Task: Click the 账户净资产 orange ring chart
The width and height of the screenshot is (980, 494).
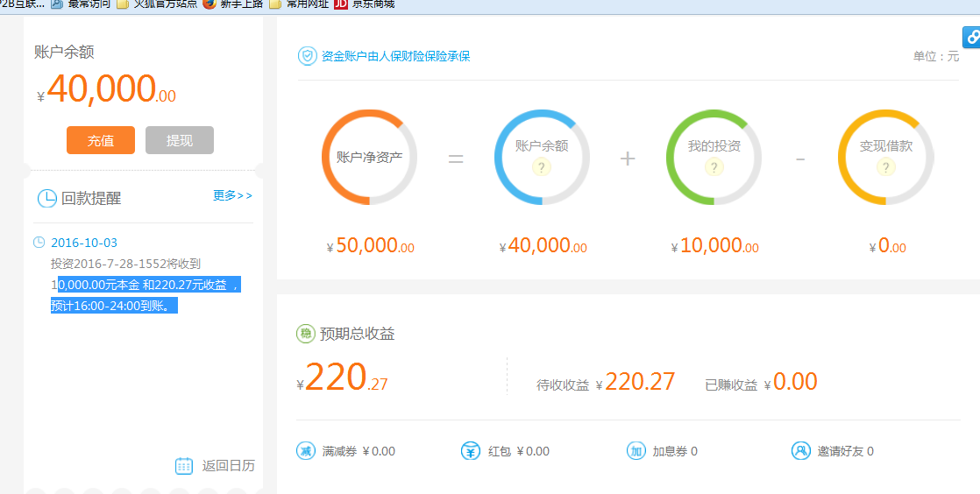Action: [369, 158]
